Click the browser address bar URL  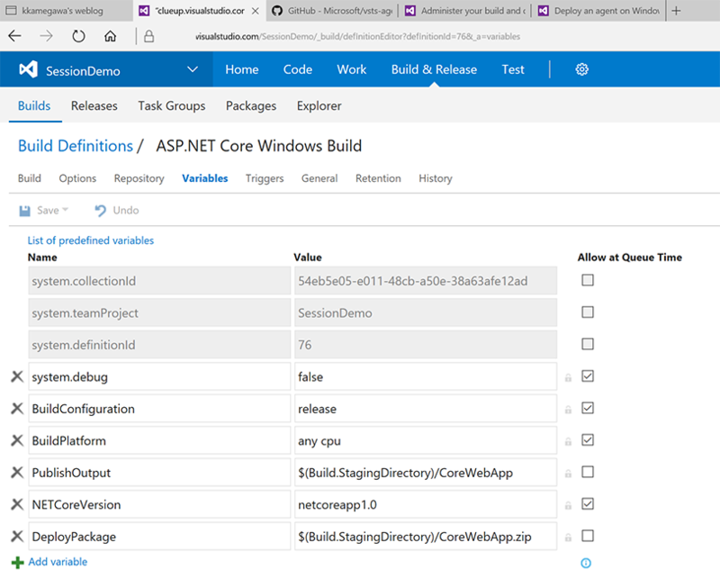pyautogui.click(x=357, y=36)
